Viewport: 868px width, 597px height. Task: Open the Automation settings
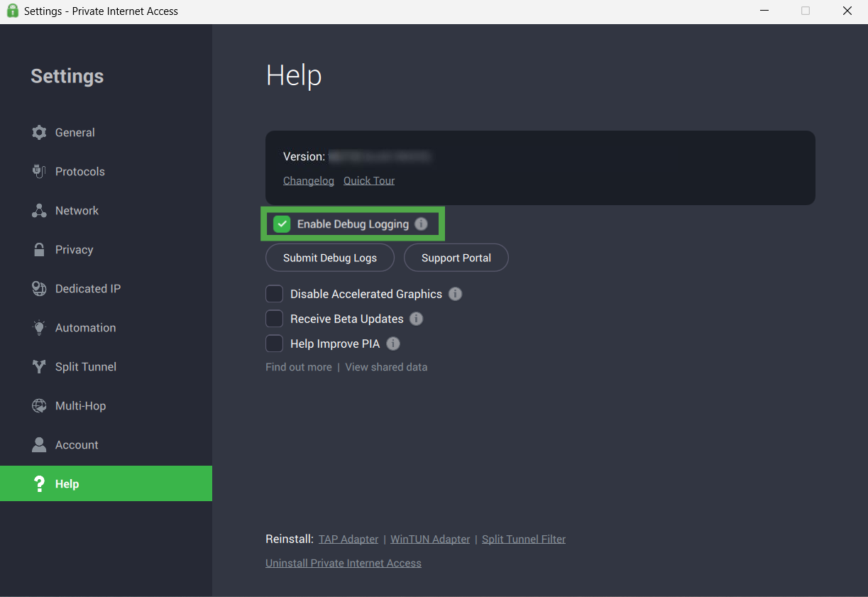point(106,328)
